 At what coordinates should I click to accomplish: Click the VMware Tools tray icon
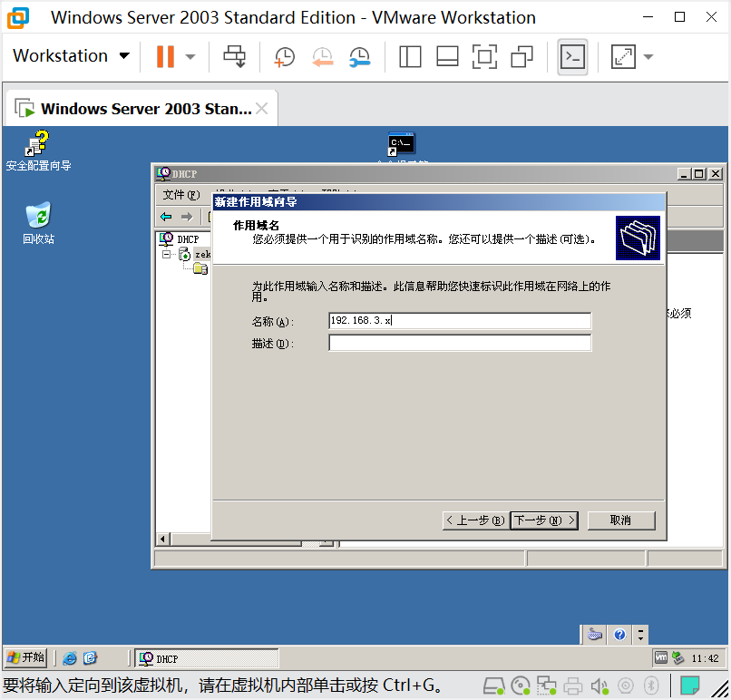pyautogui.click(x=660, y=657)
